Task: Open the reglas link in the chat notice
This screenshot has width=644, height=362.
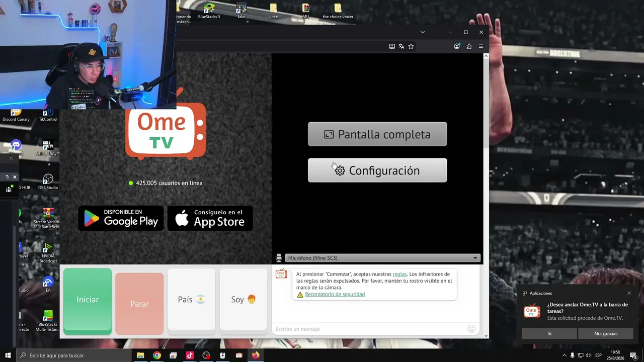Action: 399,274
